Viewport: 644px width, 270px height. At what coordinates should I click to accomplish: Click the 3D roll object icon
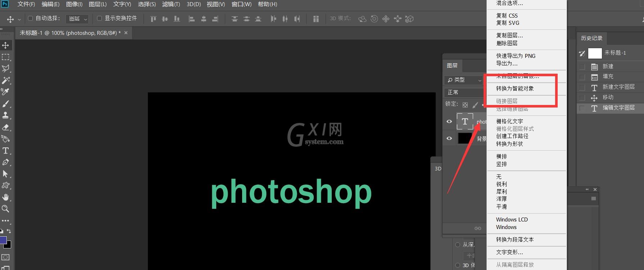pos(374,19)
